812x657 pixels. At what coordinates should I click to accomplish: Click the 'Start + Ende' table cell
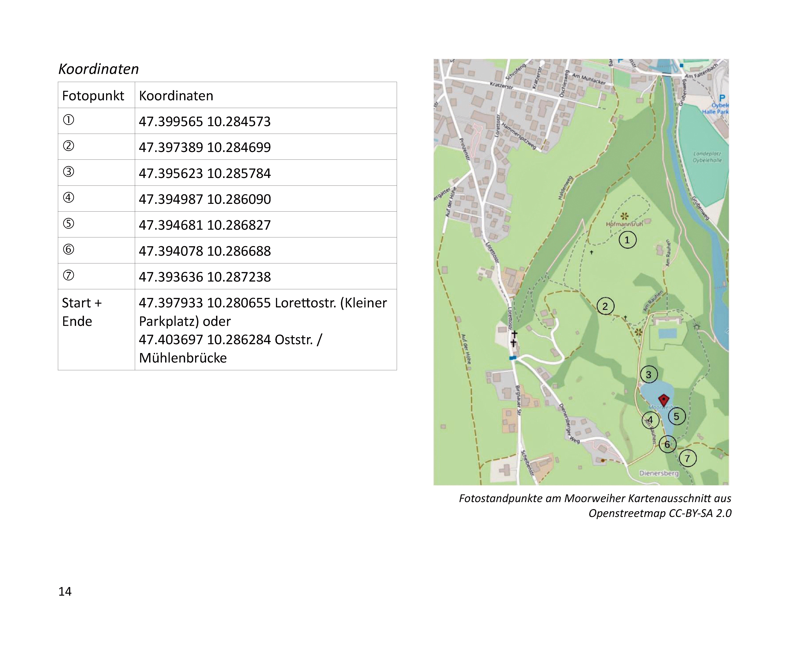pos(97,330)
